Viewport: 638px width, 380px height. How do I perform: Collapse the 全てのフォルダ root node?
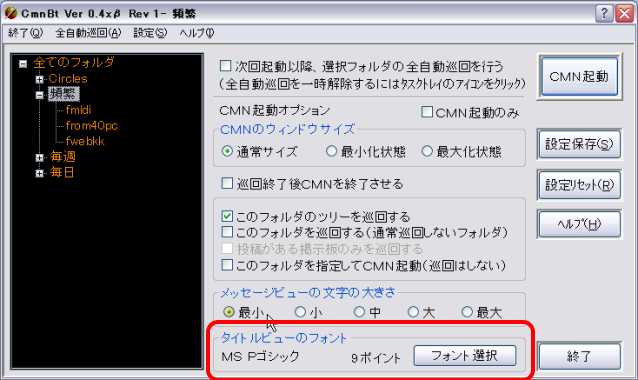point(23,64)
